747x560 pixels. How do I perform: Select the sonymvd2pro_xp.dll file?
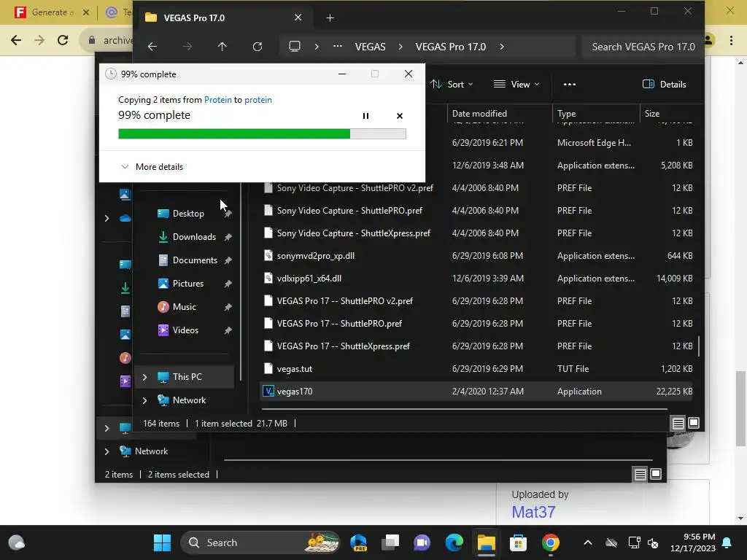(x=476, y=256)
